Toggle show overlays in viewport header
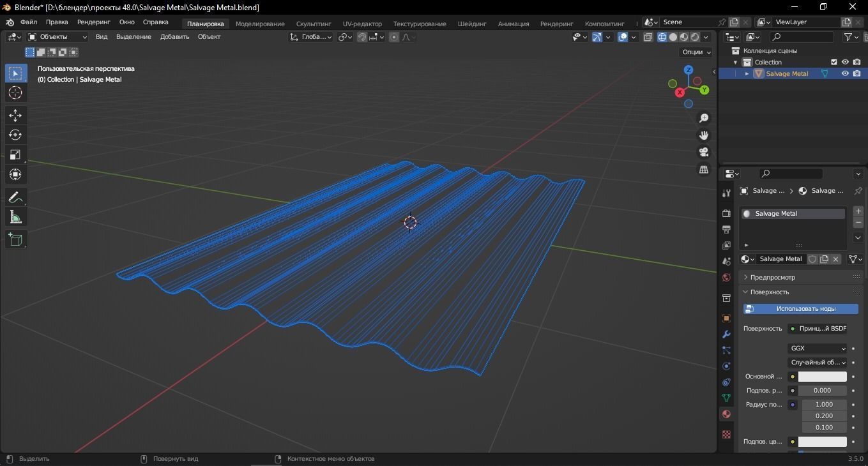 [x=623, y=37]
